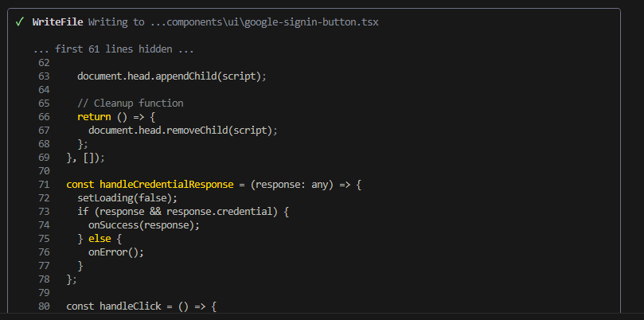The image size is (644, 320).
Task: Click the document.head.appendChild(script) line
Action: click(172, 76)
